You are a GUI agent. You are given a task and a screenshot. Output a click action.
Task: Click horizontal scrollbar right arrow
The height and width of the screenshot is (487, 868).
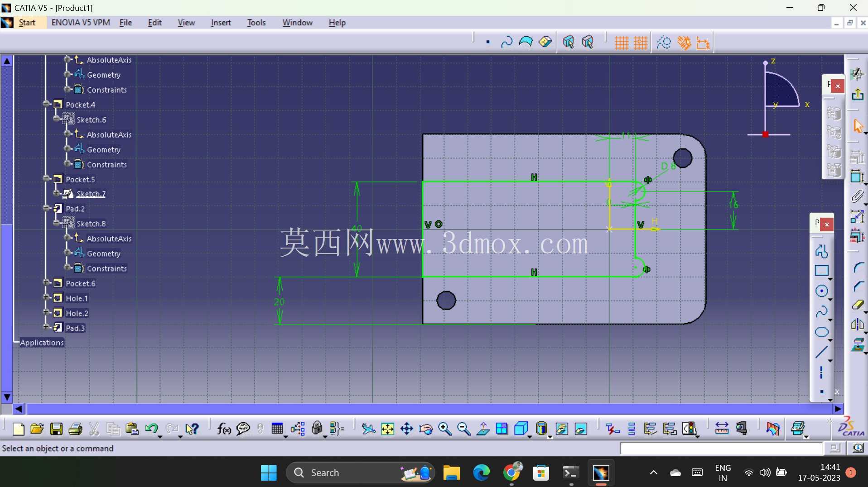(x=838, y=409)
